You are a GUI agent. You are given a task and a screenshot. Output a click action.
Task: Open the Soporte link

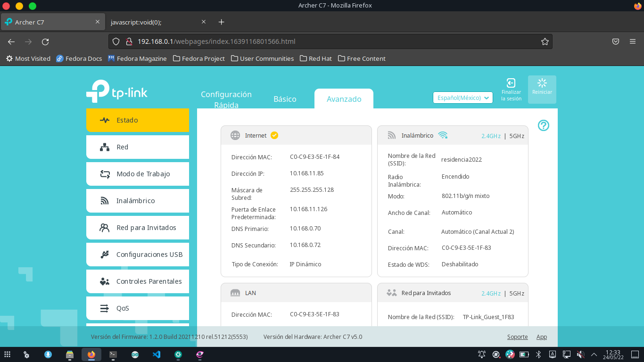(x=517, y=337)
